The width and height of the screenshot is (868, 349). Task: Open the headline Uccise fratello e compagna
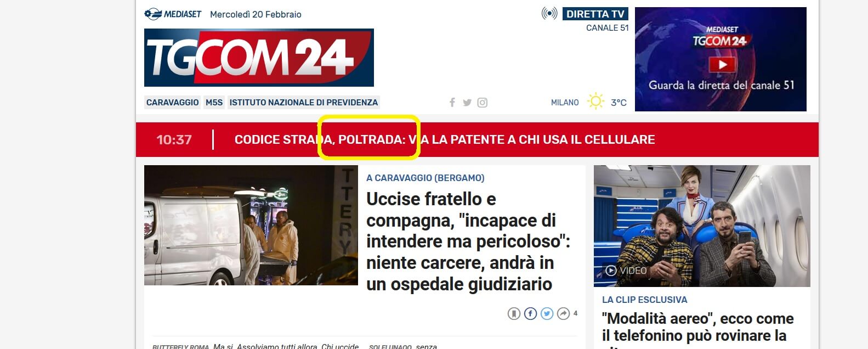(468, 241)
